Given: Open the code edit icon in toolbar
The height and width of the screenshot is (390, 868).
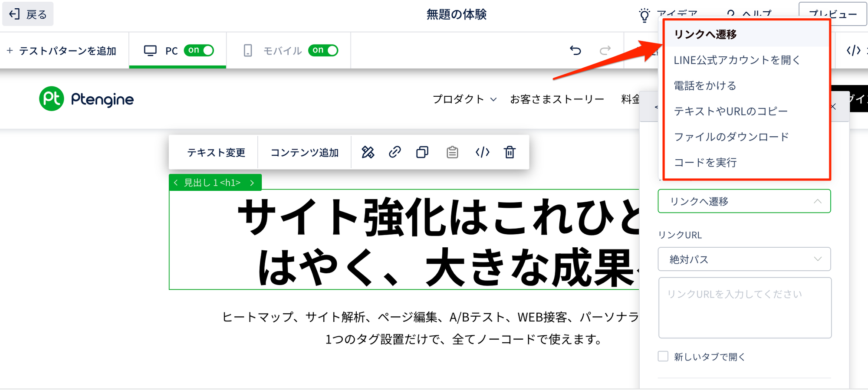Looking at the screenshot, I should point(482,152).
